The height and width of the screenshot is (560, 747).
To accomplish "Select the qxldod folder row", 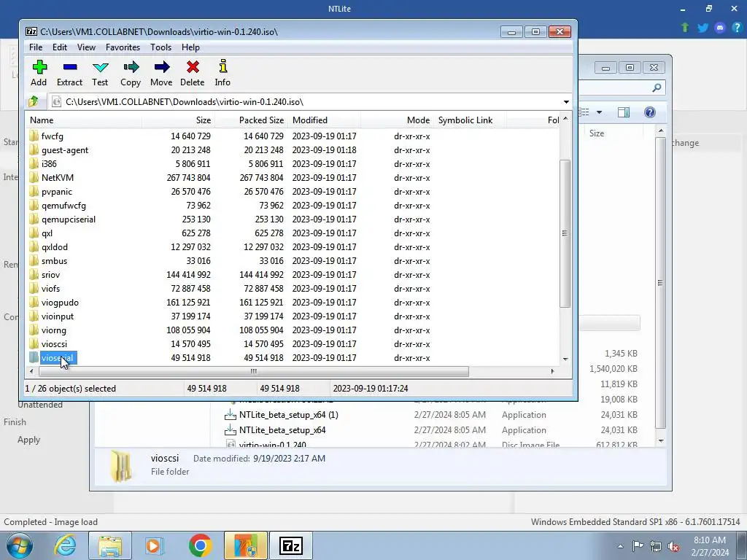I will (x=293, y=246).
